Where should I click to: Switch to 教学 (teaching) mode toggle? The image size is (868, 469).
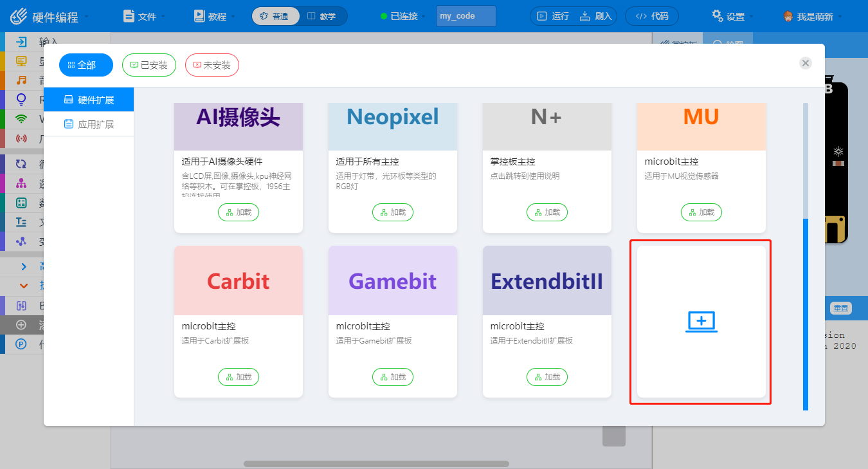click(x=323, y=16)
